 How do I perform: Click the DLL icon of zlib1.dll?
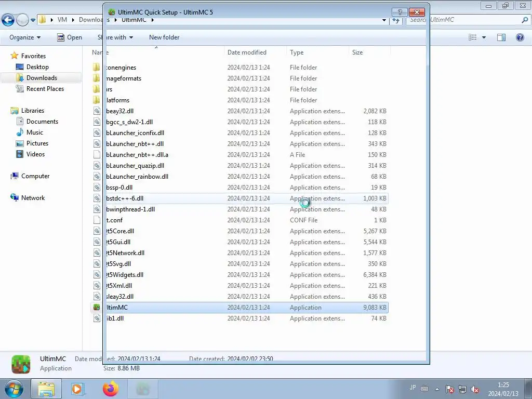pyautogui.click(x=97, y=318)
